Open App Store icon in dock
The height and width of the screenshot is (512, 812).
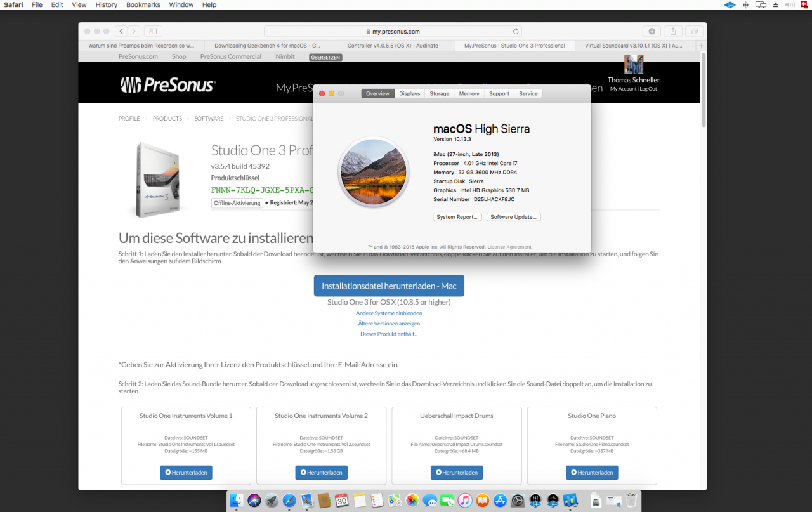(x=500, y=500)
